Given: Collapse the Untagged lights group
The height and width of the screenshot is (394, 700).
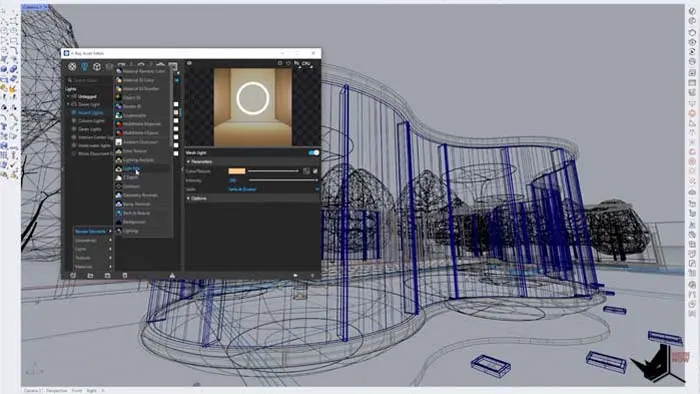Looking at the screenshot, I should point(68,96).
